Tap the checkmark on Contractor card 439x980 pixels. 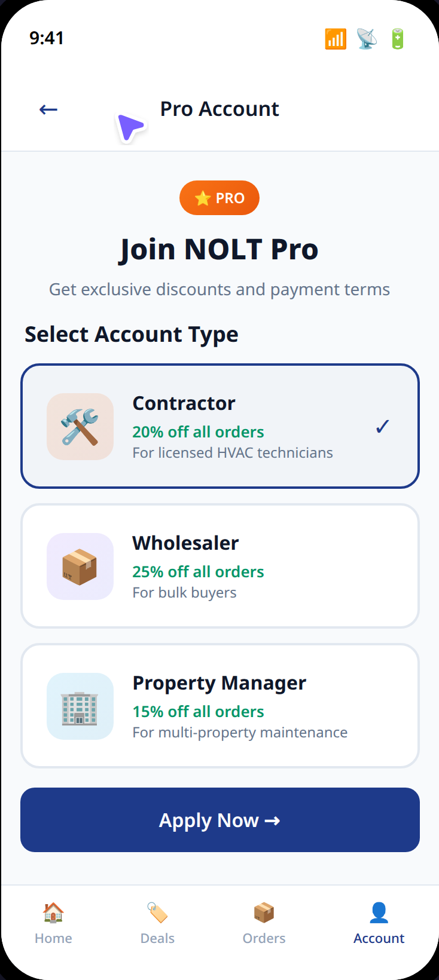tap(382, 426)
